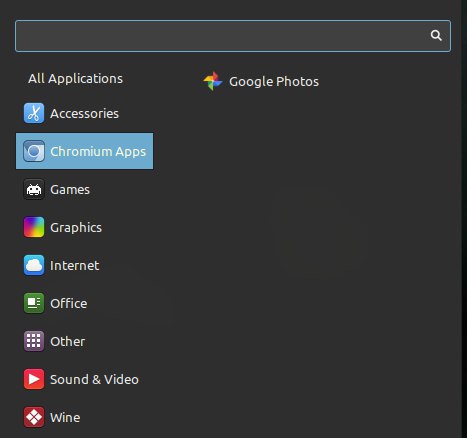Screen dimensions: 467x438
Task: Click the Accessories scissors icon
Action: (x=34, y=113)
